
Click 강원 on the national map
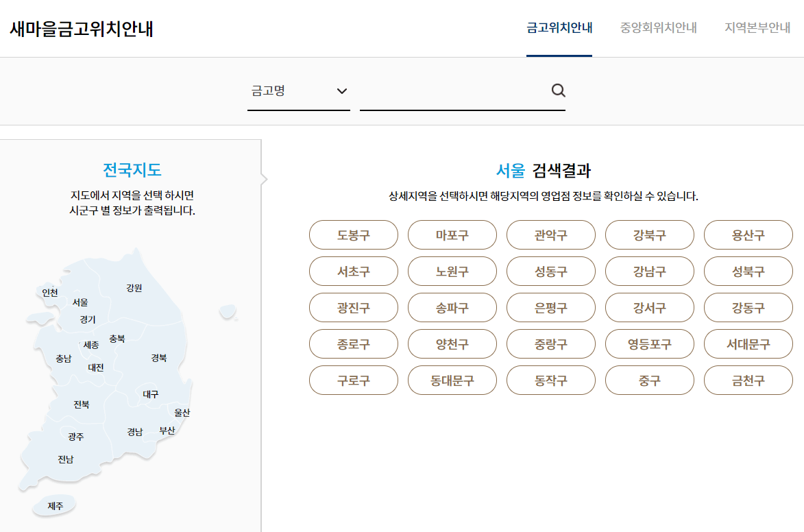pyautogui.click(x=134, y=288)
